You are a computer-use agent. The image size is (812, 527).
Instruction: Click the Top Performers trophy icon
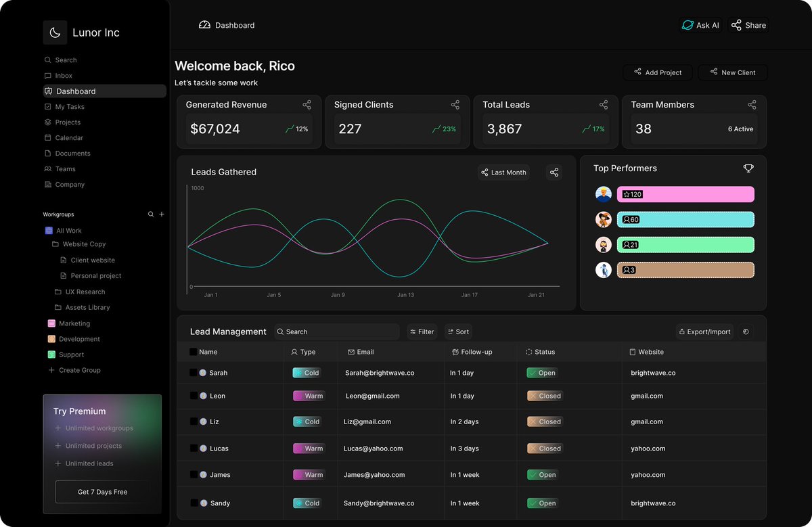[x=748, y=168]
